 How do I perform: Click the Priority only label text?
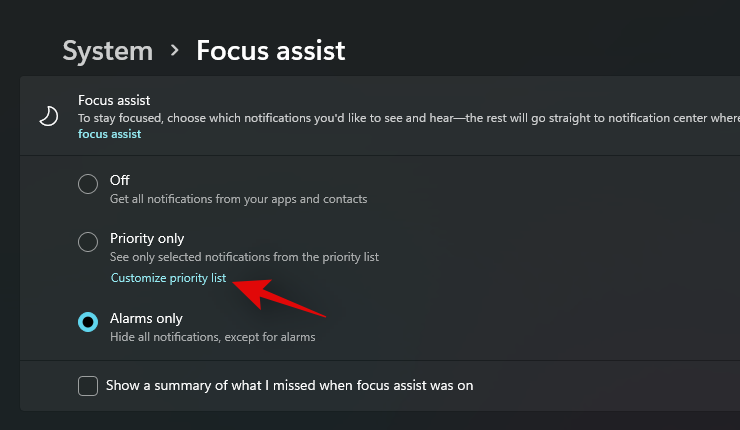147,238
